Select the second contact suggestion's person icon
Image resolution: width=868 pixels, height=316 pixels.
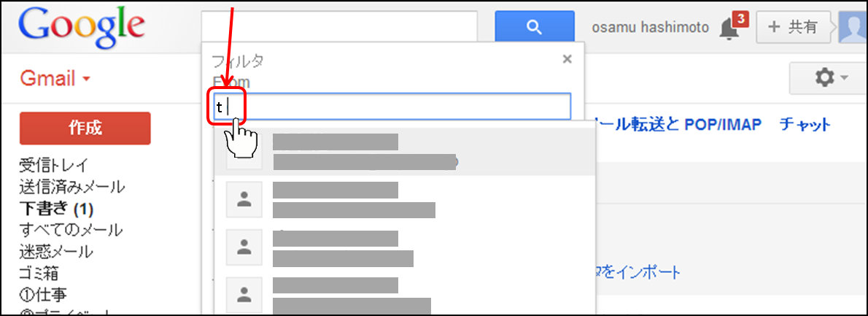point(244,199)
